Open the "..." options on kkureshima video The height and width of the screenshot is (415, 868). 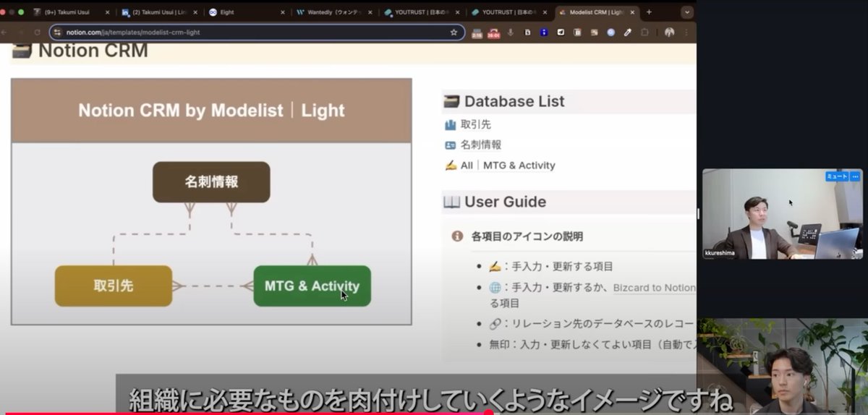tap(855, 176)
